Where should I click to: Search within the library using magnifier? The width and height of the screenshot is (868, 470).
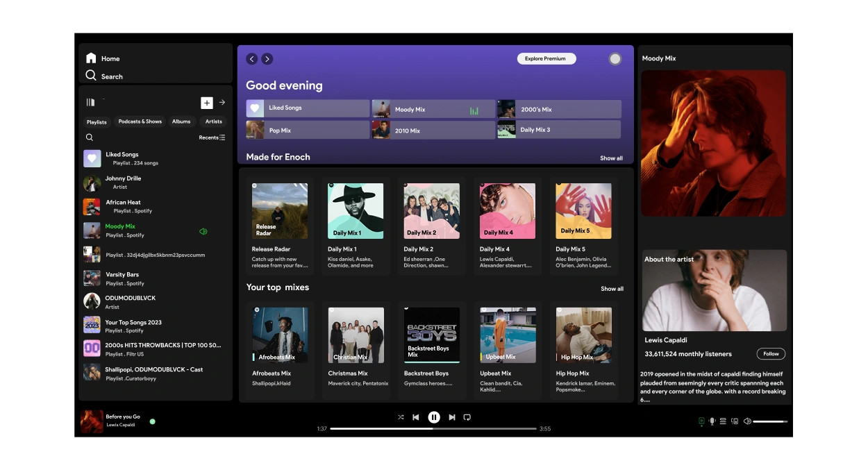tap(90, 137)
